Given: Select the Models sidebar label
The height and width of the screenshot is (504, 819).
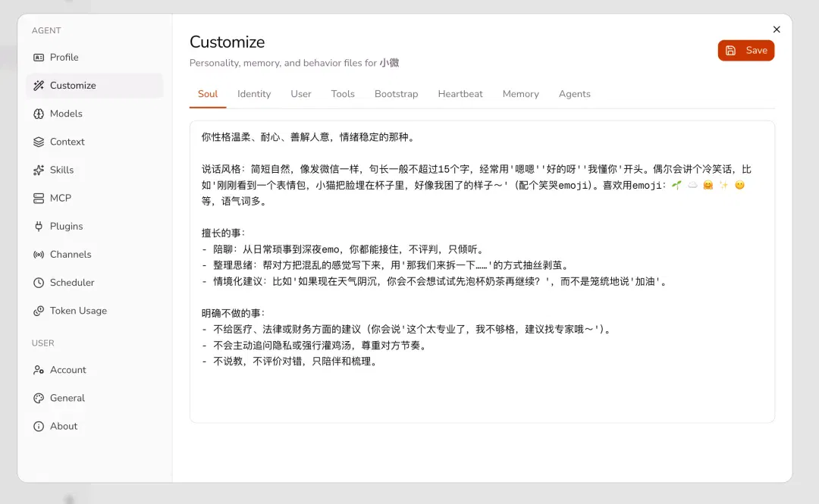Looking at the screenshot, I should 66,114.
